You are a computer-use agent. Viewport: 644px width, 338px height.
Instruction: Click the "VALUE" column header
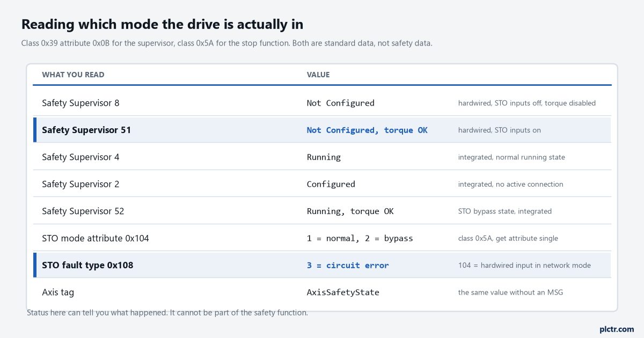(x=318, y=75)
